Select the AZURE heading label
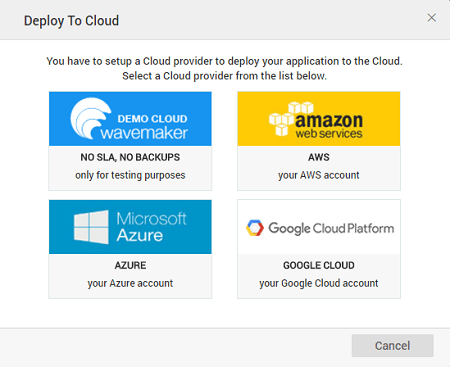Viewport: 450px width, 367px height. click(130, 265)
